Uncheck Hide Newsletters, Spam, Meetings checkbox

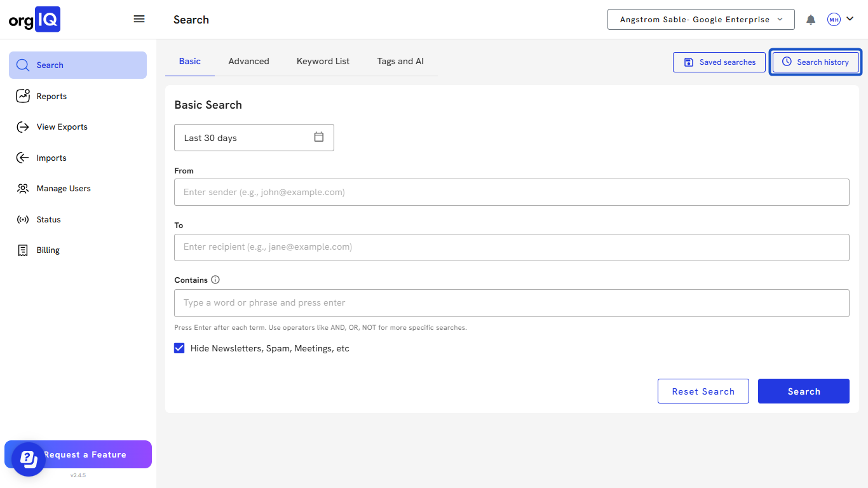(179, 348)
